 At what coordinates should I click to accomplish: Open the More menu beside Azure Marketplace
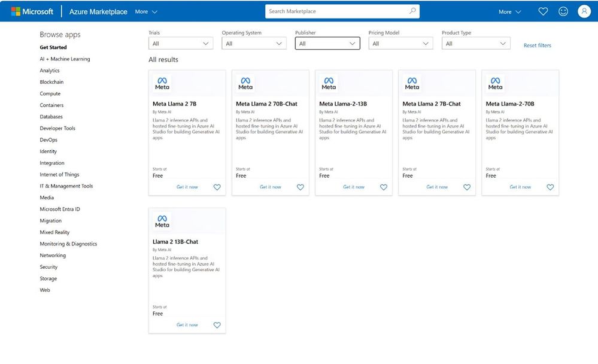[146, 12]
